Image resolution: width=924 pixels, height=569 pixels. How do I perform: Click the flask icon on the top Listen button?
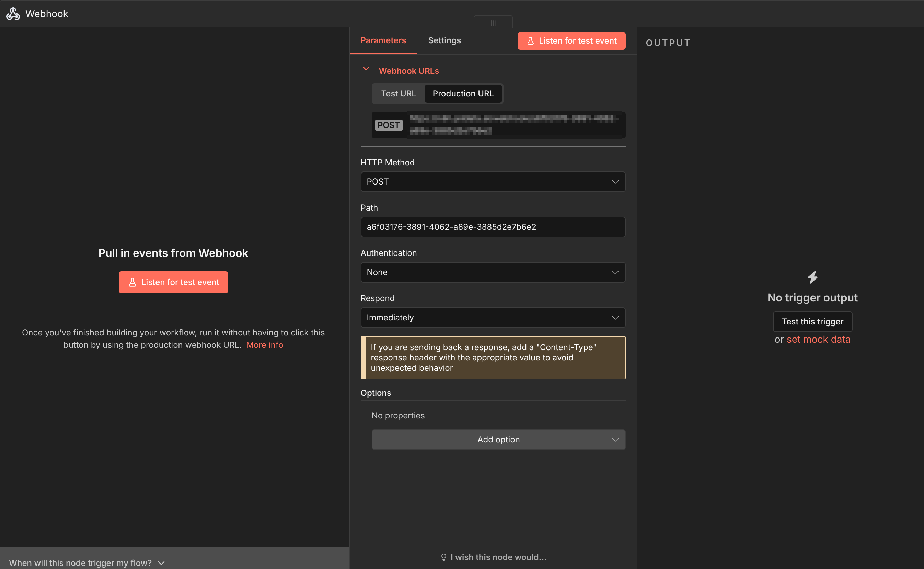tap(531, 40)
